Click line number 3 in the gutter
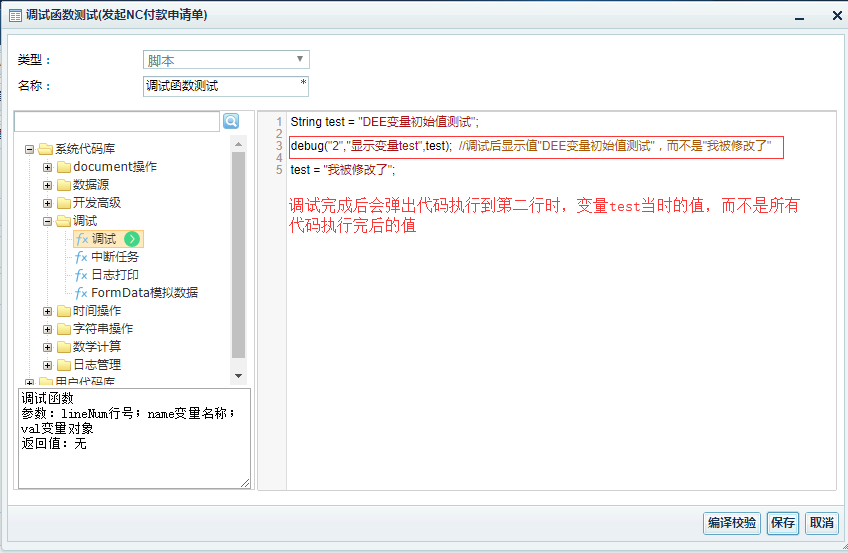Screen dimensions: 848x553 [x=279, y=146]
